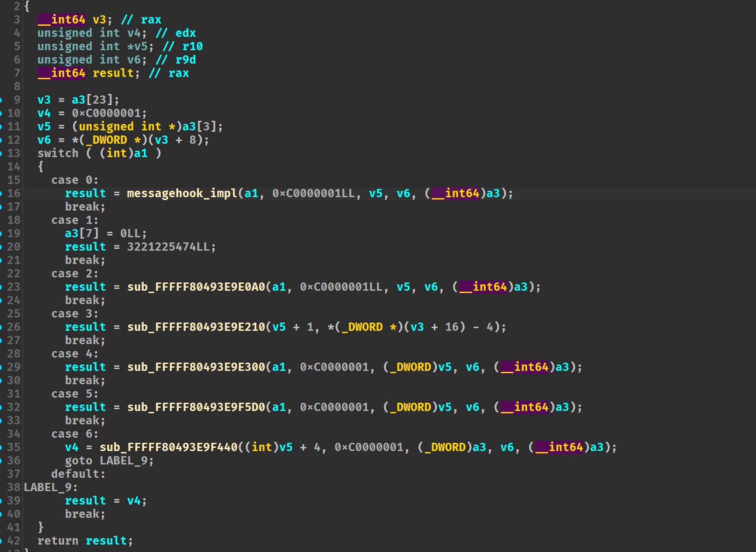
Task: Select the sub_FFFFF80493E9E0A0 function call
Action: [x=196, y=287]
